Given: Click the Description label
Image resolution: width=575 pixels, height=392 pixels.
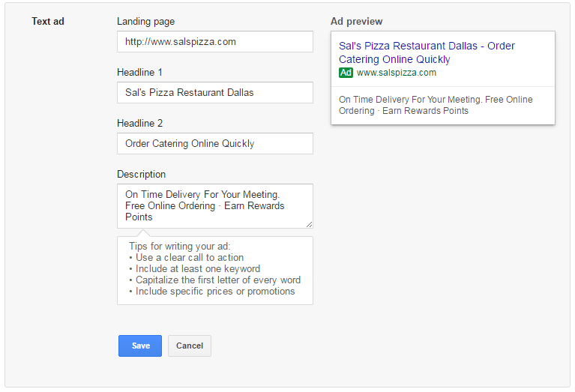Looking at the screenshot, I should click(142, 174).
